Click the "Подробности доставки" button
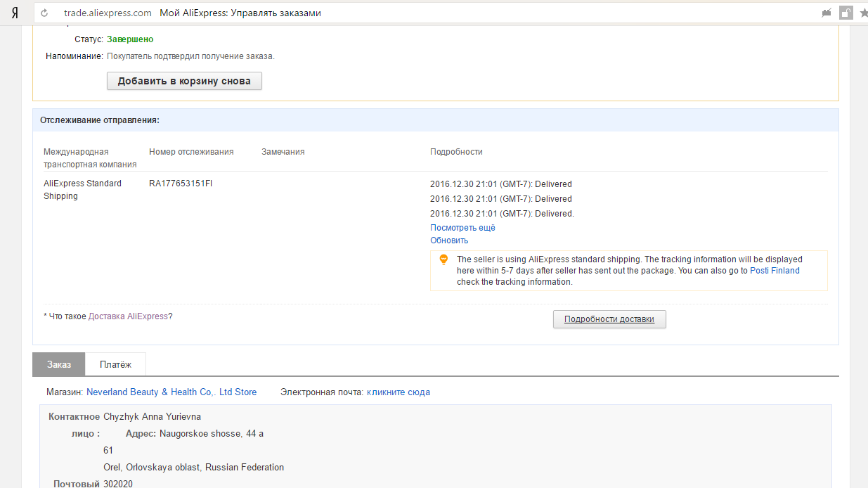Image resolution: width=868 pixels, height=488 pixels. pyautogui.click(x=609, y=319)
